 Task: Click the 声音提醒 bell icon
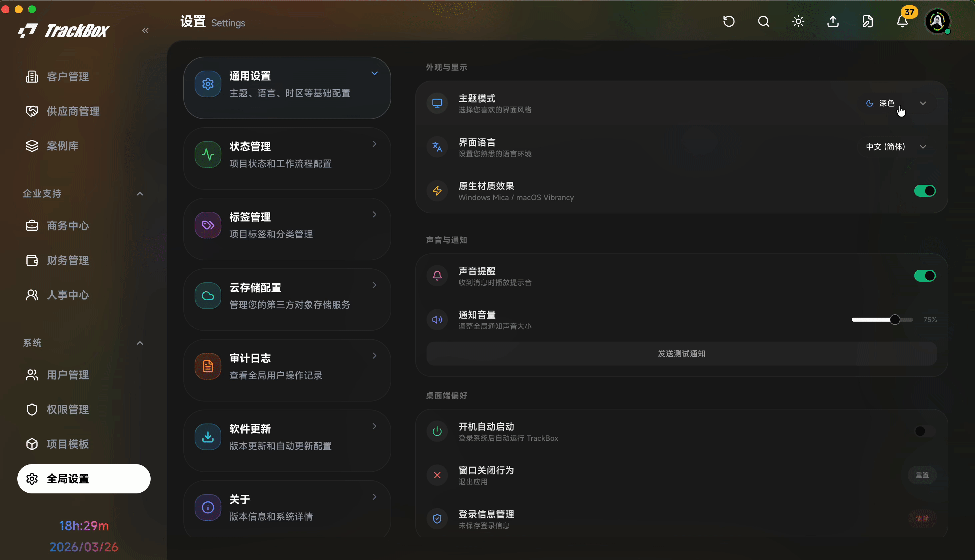tap(437, 276)
